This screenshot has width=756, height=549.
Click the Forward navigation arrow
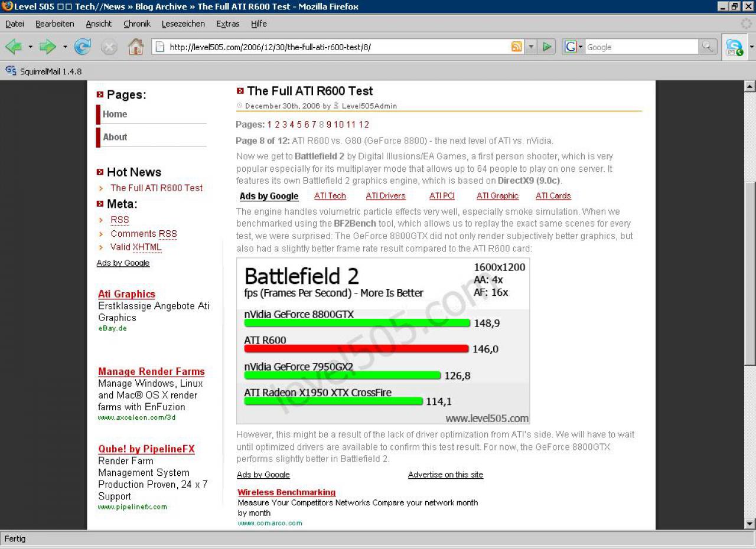[48, 47]
